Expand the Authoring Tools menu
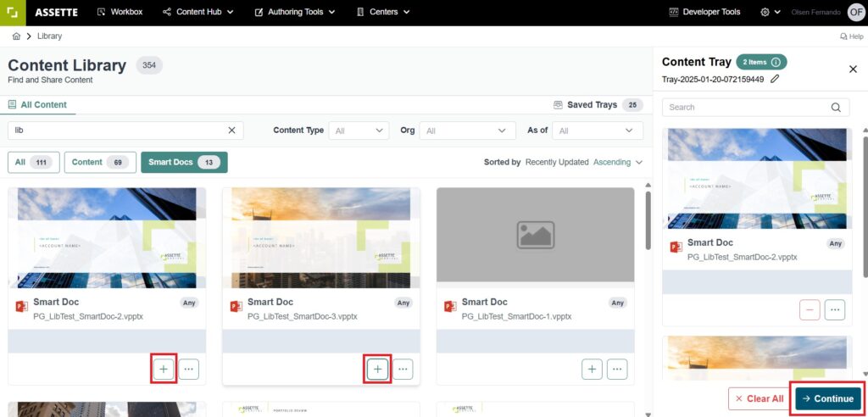The image size is (868, 417). tap(295, 12)
